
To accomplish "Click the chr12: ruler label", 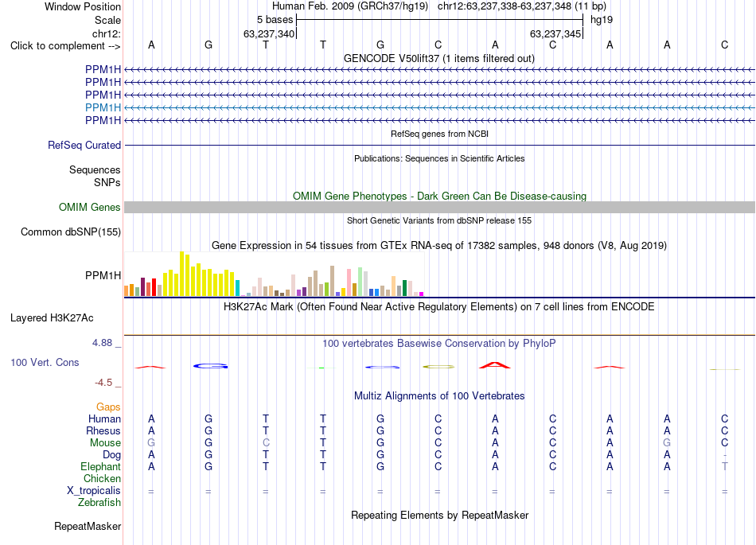I will pyautogui.click(x=107, y=33).
